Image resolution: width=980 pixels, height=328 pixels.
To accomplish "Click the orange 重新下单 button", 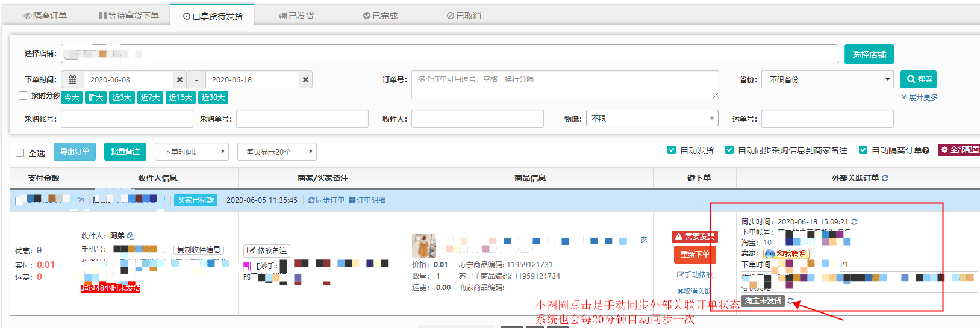I will pyautogui.click(x=694, y=255).
